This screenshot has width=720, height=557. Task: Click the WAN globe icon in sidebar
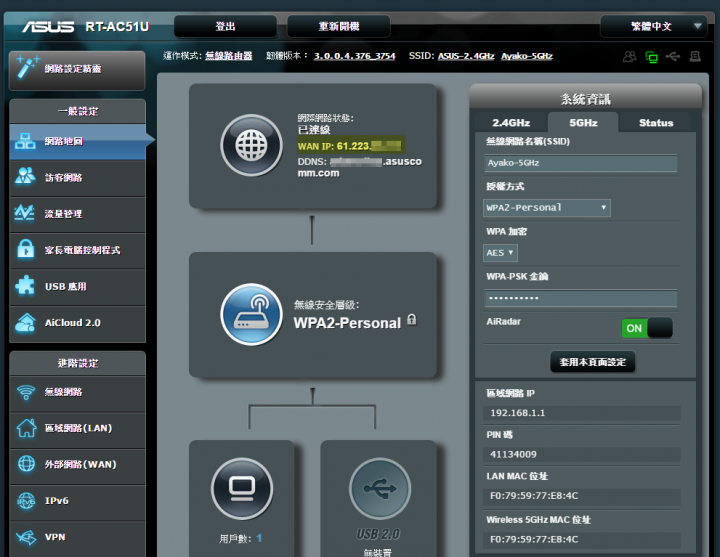point(26,464)
